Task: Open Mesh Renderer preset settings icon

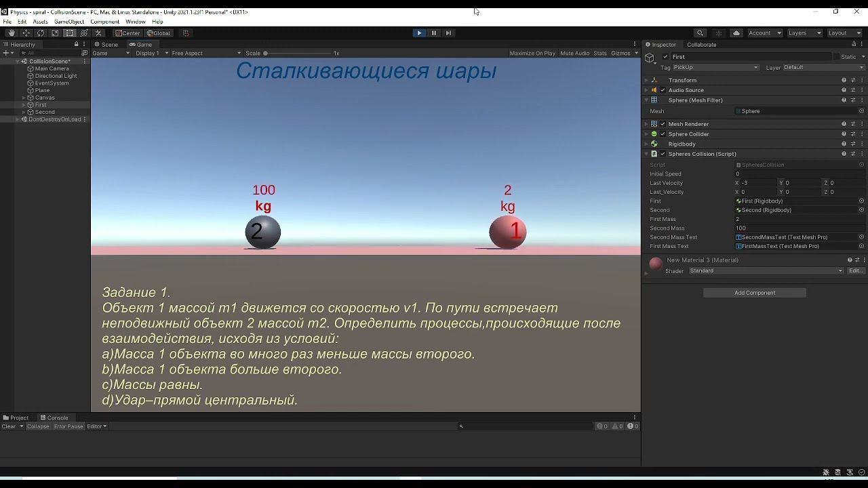Action: pos(853,124)
